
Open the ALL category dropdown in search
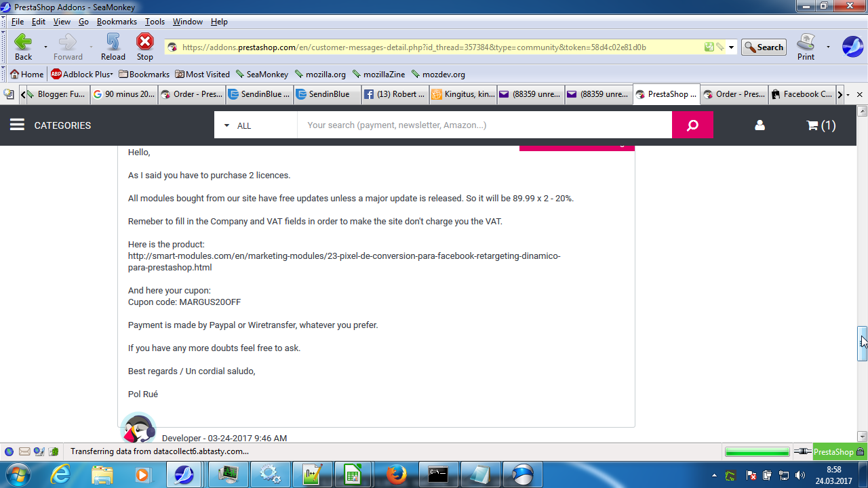coord(256,125)
